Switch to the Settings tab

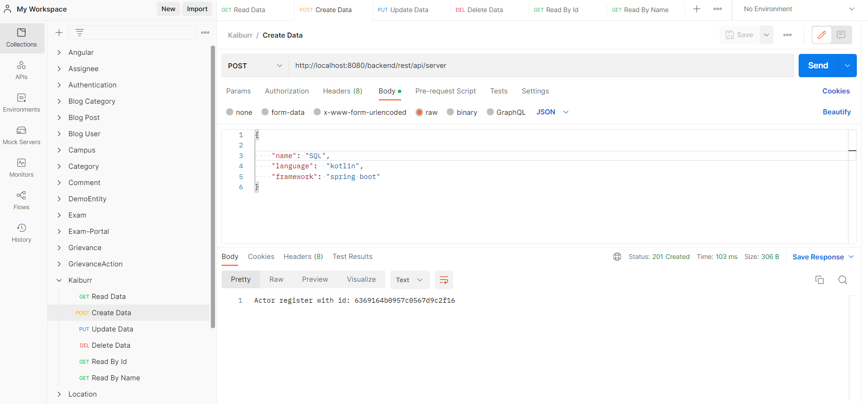(x=535, y=91)
